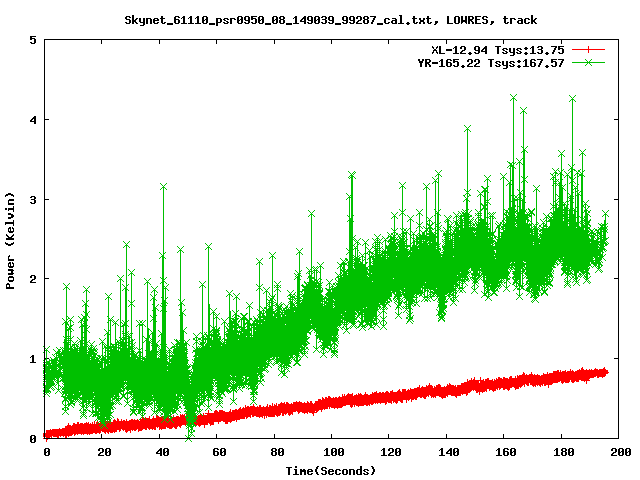Click the x-axis tick label 200
Image resolution: width=640 pixels, height=480 pixels.
[619, 453]
